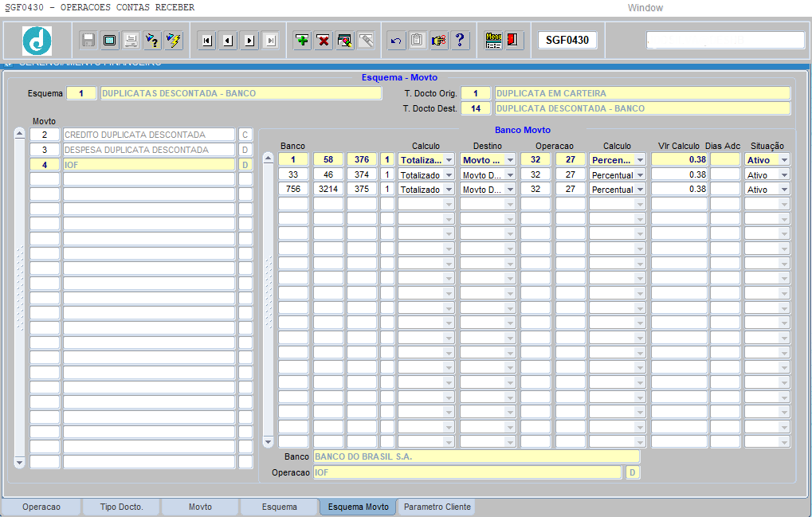The width and height of the screenshot is (812, 517).
Task: Click the Esquema number field
Action: (81, 93)
